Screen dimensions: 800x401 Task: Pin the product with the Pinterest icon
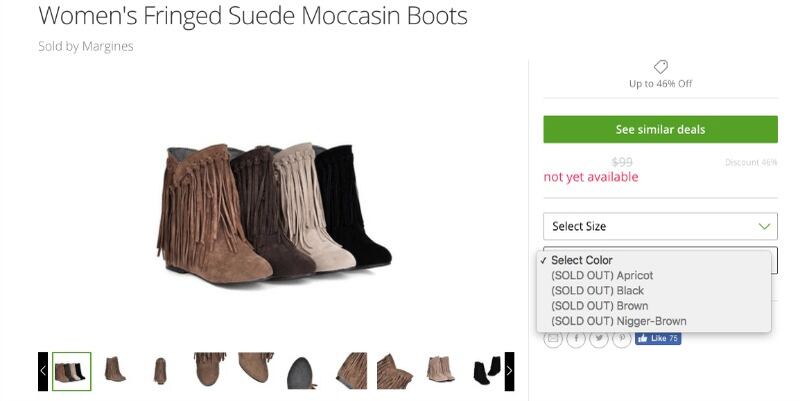[x=622, y=339]
